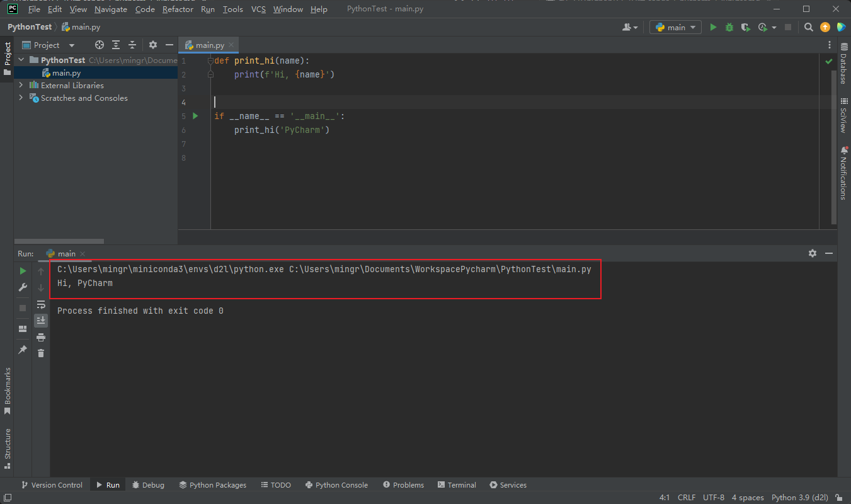Toggle the Notifications side panel
This screenshot has height=504, width=851.
tap(843, 173)
